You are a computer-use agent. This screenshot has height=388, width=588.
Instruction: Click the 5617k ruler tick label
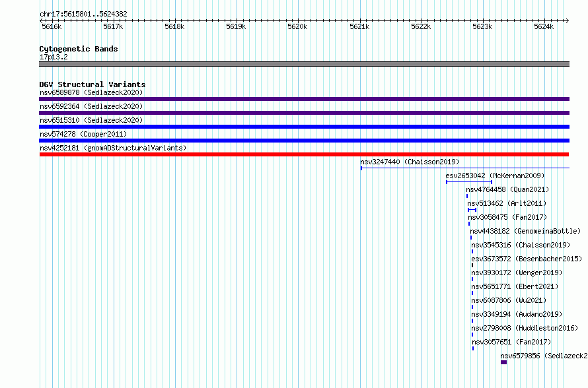113,26
